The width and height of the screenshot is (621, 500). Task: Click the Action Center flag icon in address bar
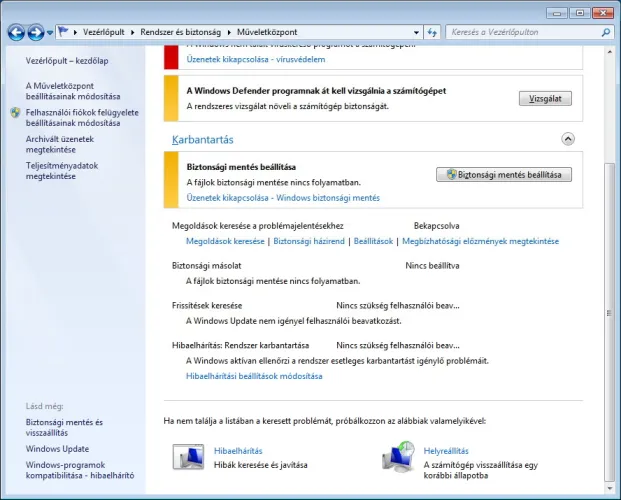[x=63, y=31]
